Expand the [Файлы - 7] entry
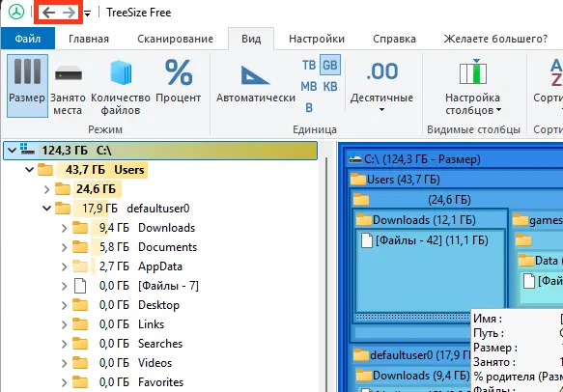The height and width of the screenshot is (392, 563). click(x=64, y=286)
